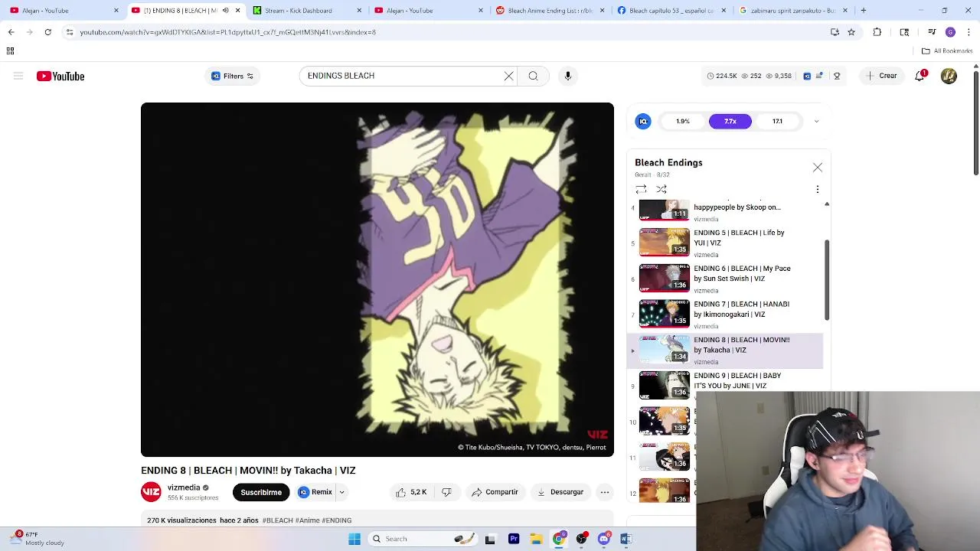Screen dimensions: 980x551
Task: Open browser extensions puzzle icon
Action: (x=877, y=32)
